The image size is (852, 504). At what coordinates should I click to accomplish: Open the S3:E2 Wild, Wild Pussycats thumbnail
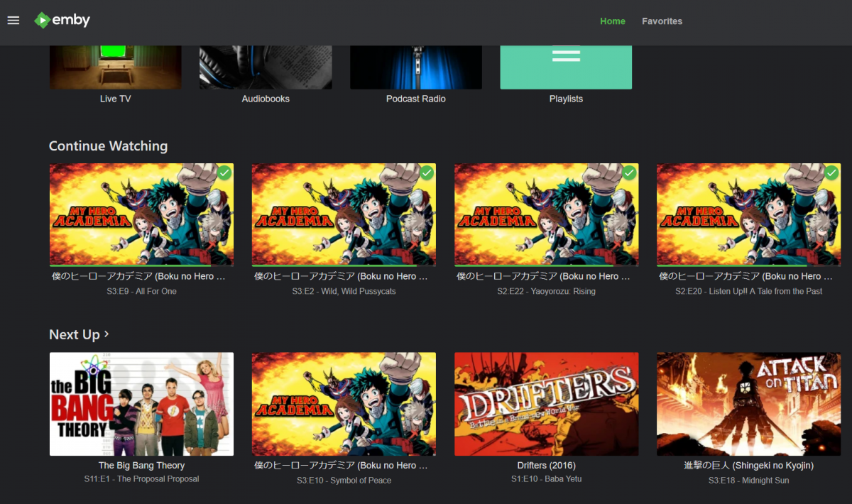(344, 215)
